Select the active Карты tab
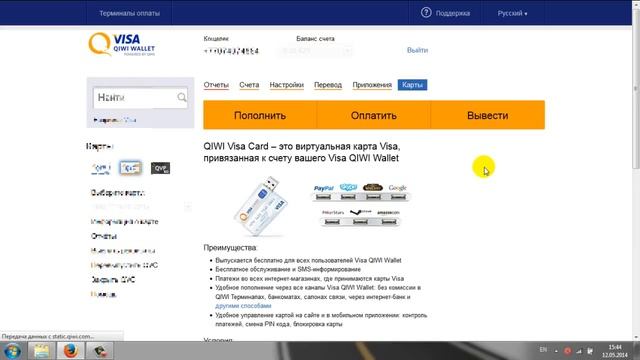Image resolution: width=640 pixels, height=360 pixels. click(x=412, y=85)
